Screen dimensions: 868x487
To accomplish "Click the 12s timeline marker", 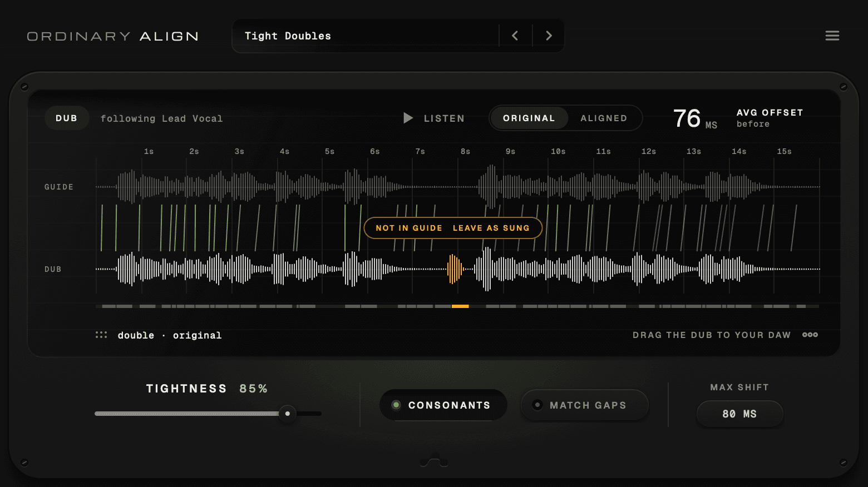I will point(648,151).
